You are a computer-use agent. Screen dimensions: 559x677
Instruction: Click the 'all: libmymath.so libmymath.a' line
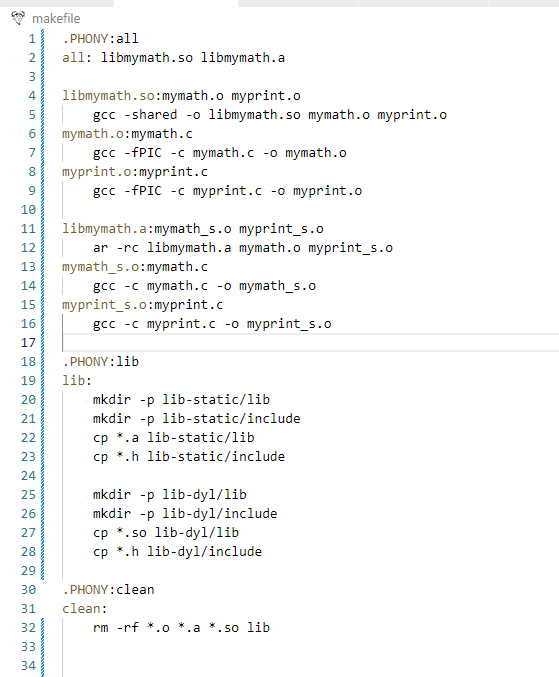173,58
